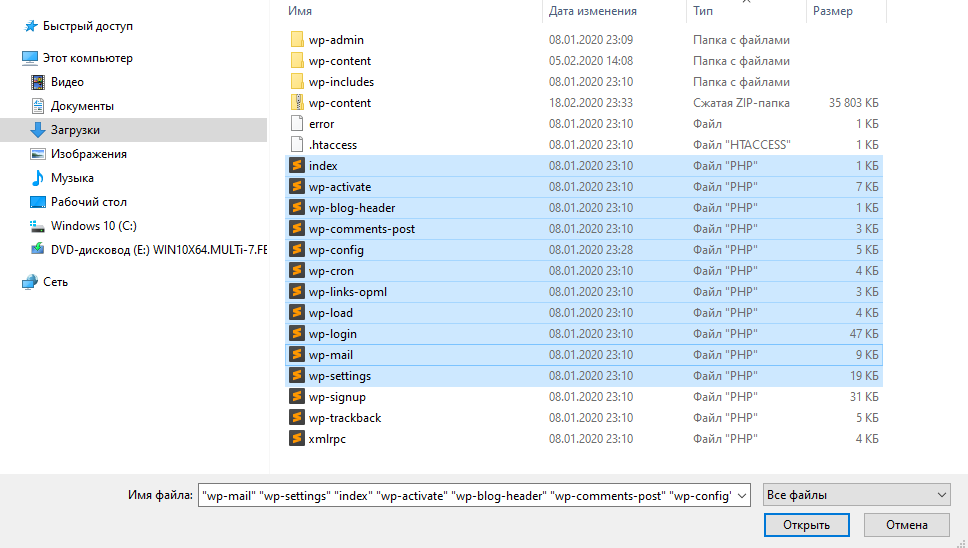Viewport: 968px width, 548px height.
Task: Click the blank icon of the error file
Action: (297, 124)
